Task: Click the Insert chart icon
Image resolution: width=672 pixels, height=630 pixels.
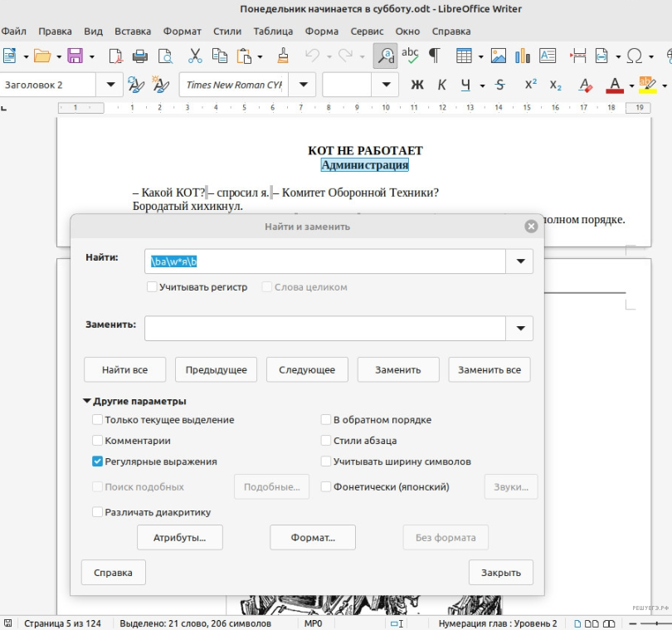Action: click(x=523, y=56)
